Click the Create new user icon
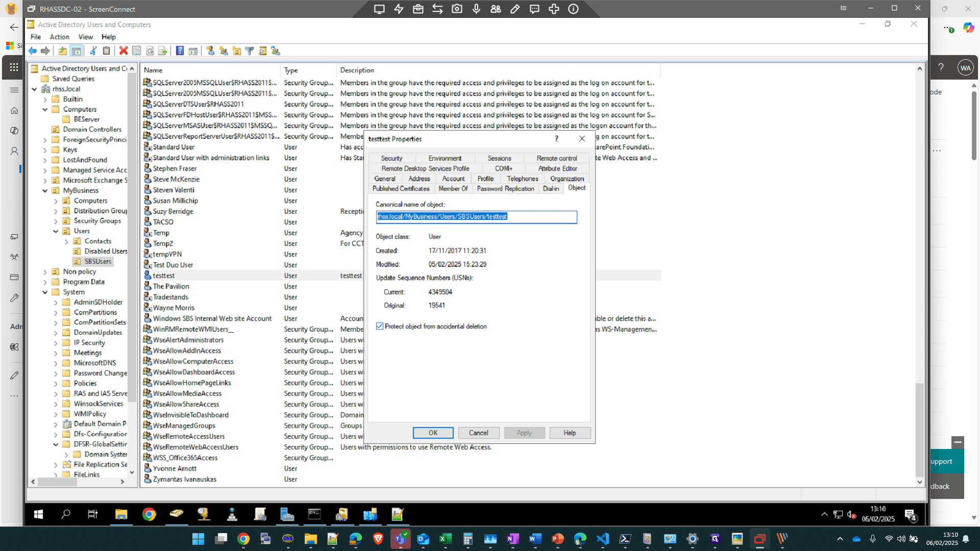Viewport: 980px width, 551px height. point(210,51)
